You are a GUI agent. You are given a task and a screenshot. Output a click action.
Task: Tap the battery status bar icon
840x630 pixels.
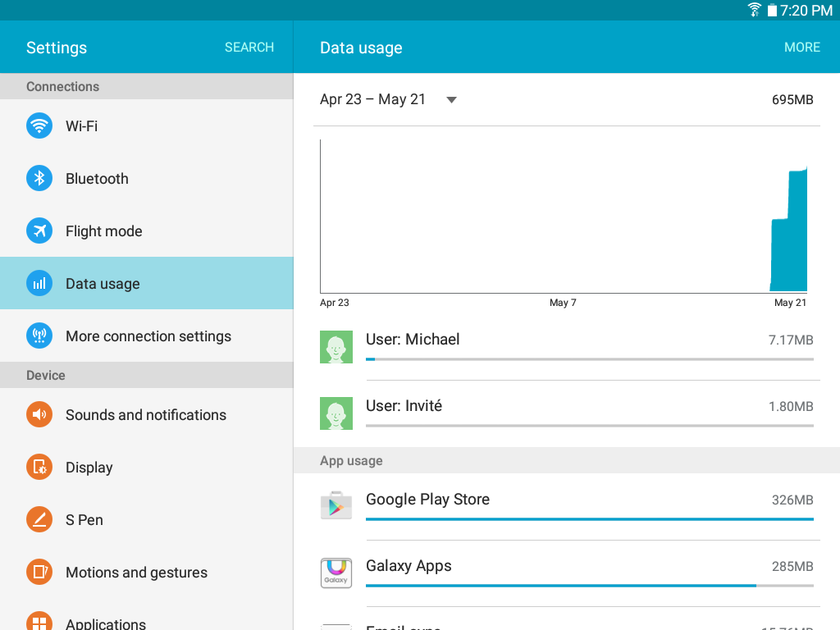[x=772, y=10]
